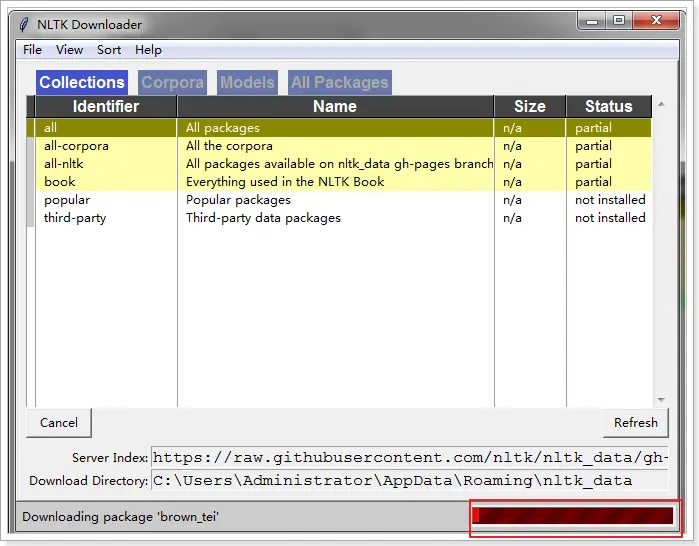Switch to the Collections tab

pos(82,82)
